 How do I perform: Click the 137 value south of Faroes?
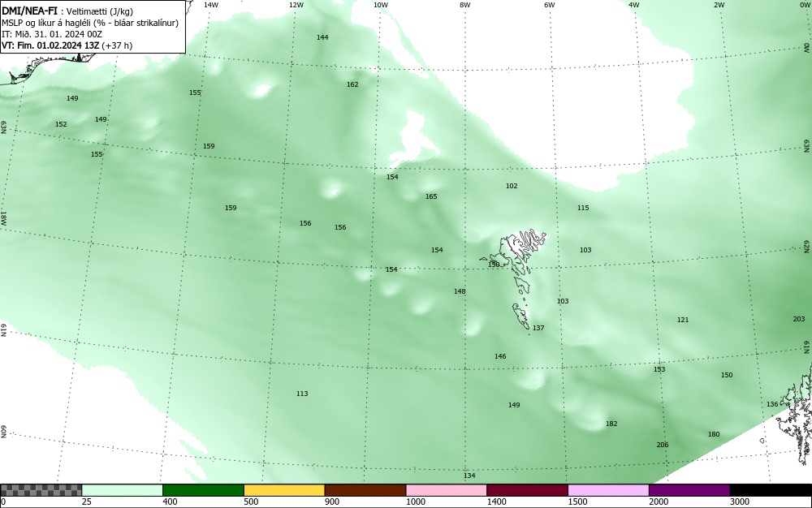(x=538, y=328)
